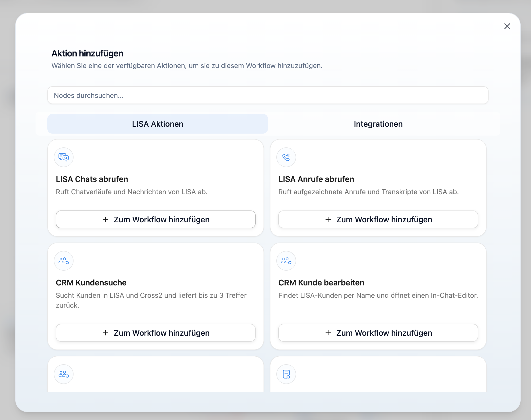This screenshot has width=531, height=420.
Task: Click the document icon on bottom-right card
Action: coord(286,374)
